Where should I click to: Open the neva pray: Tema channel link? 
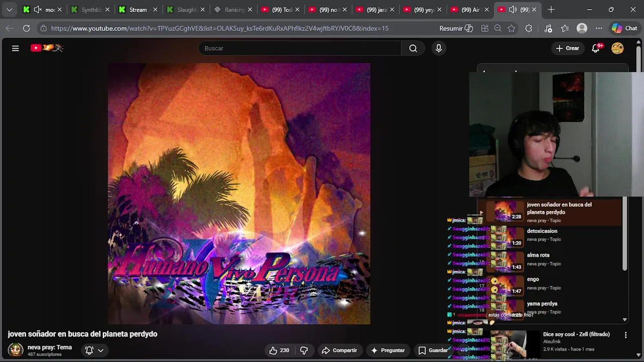coord(49,347)
